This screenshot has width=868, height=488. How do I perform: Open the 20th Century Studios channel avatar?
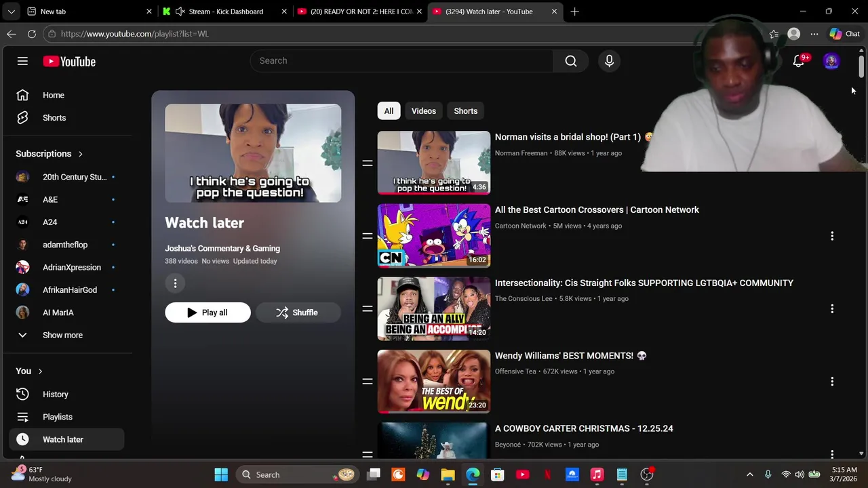click(22, 177)
